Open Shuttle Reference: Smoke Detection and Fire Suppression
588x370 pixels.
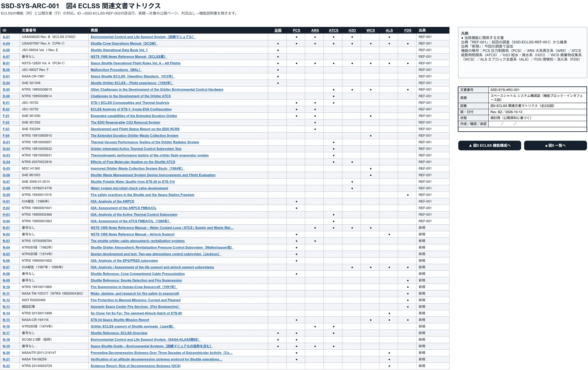pyautogui.click(x=136, y=280)
